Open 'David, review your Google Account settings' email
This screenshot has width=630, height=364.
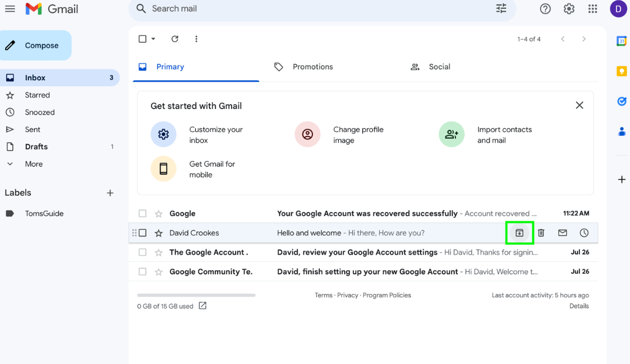[x=363, y=252]
